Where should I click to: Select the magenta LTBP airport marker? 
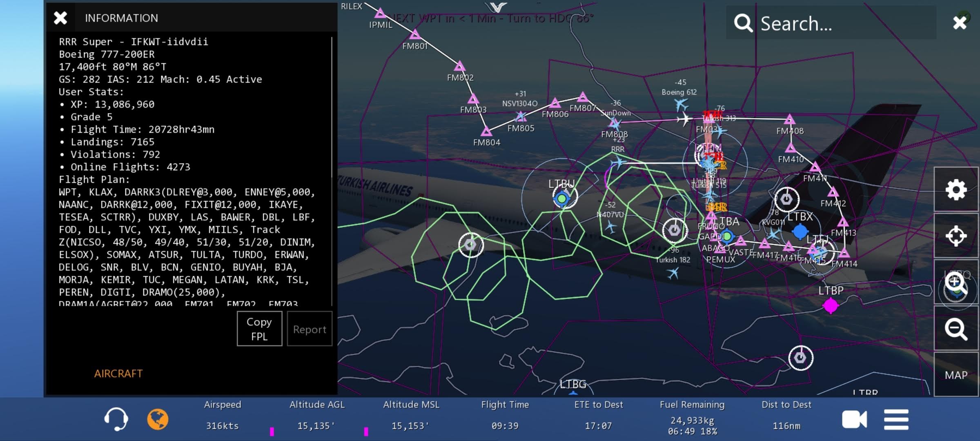[830, 305]
